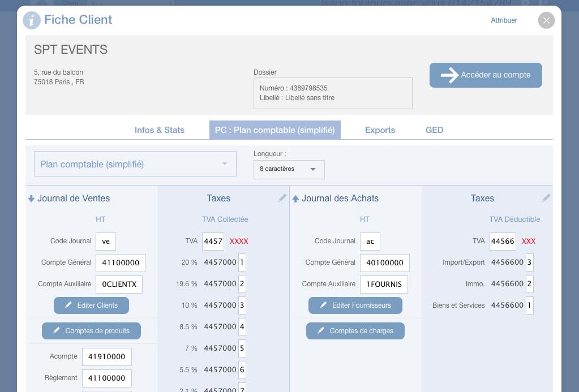
Task: Click the Règlement field 41100000
Action: point(107,378)
